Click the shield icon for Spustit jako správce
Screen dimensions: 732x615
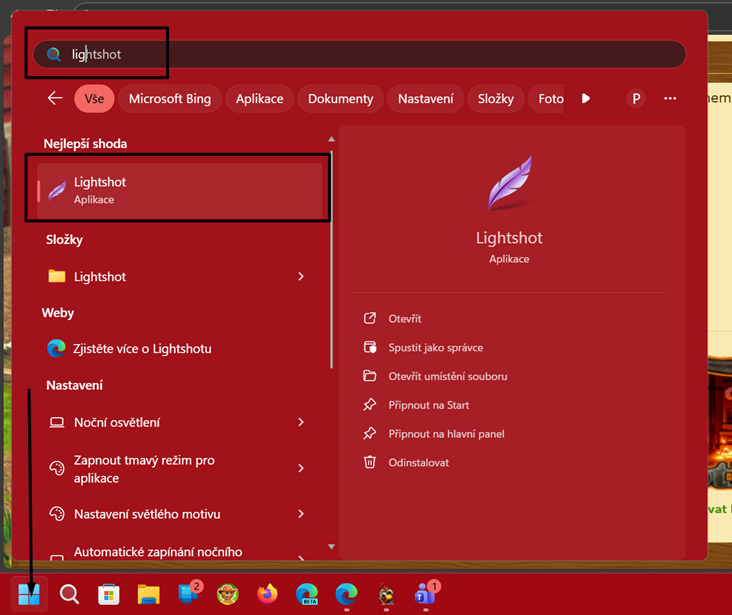point(370,347)
